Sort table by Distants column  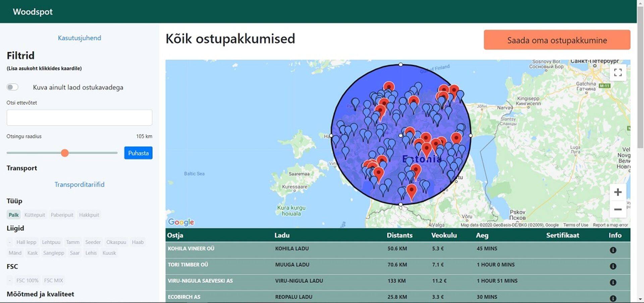(399, 235)
